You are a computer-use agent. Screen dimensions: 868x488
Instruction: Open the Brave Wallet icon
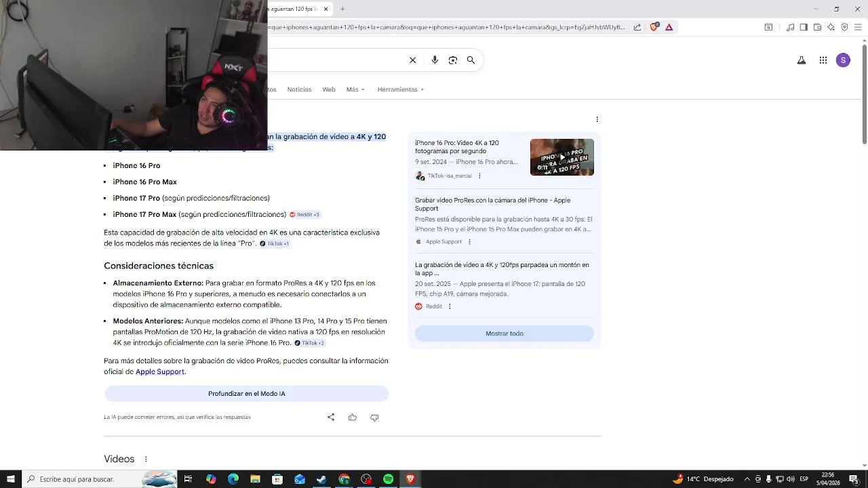pyautogui.click(x=817, y=27)
